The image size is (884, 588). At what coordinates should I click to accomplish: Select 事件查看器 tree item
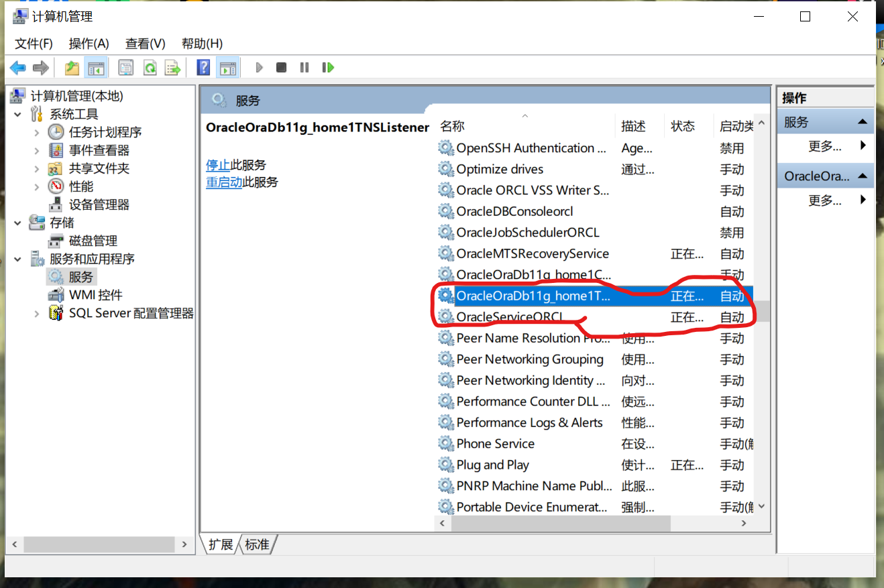99,150
